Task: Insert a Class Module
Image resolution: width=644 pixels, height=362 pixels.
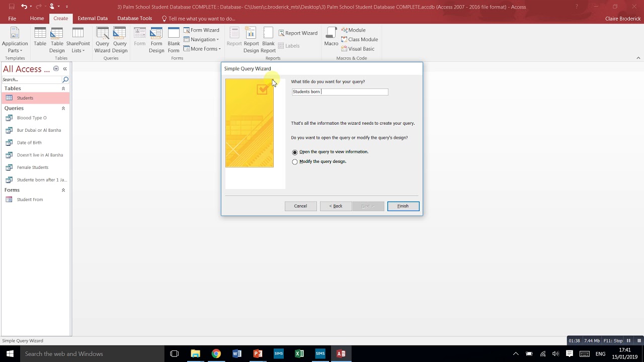Action: 359,39
